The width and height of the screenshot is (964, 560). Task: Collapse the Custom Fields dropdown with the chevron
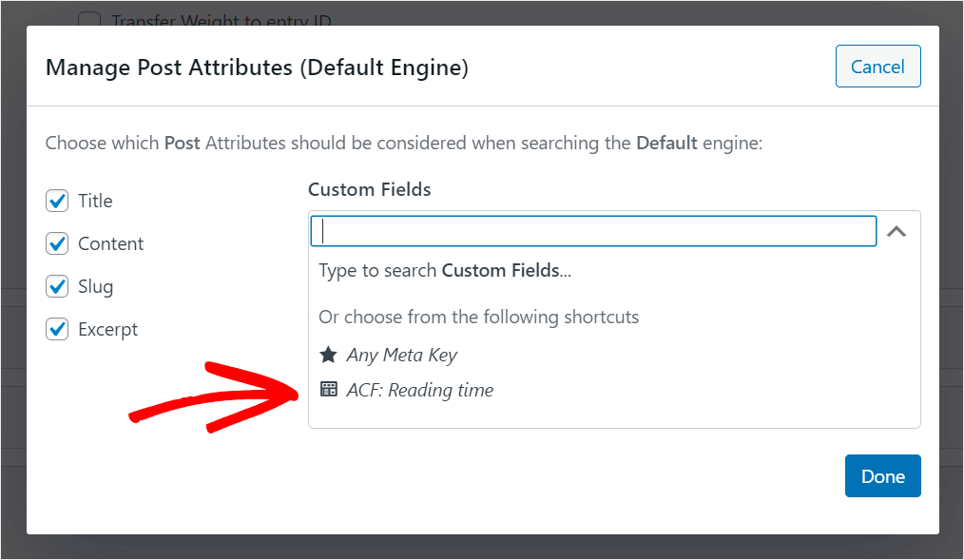(x=897, y=232)
